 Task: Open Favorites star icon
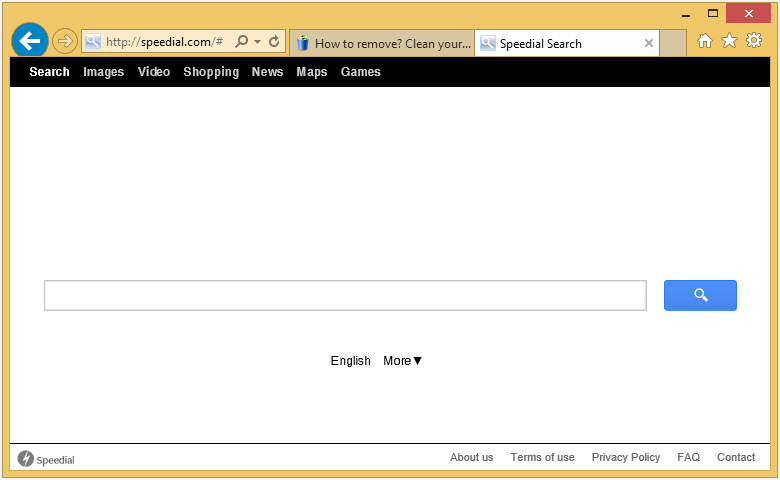[729, 41]
